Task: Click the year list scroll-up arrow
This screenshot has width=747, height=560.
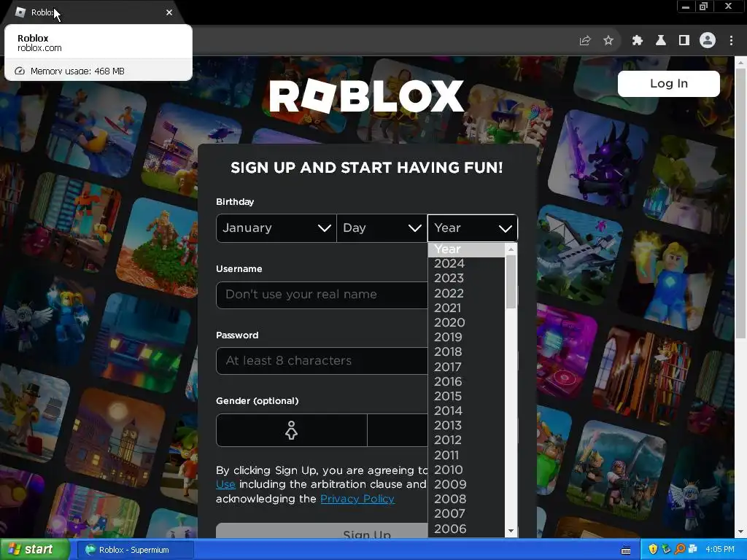Action: 511,249
